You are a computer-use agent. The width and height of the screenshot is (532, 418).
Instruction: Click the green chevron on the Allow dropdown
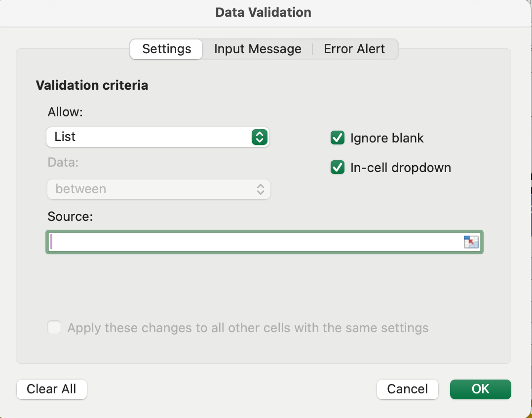point(260,137)
